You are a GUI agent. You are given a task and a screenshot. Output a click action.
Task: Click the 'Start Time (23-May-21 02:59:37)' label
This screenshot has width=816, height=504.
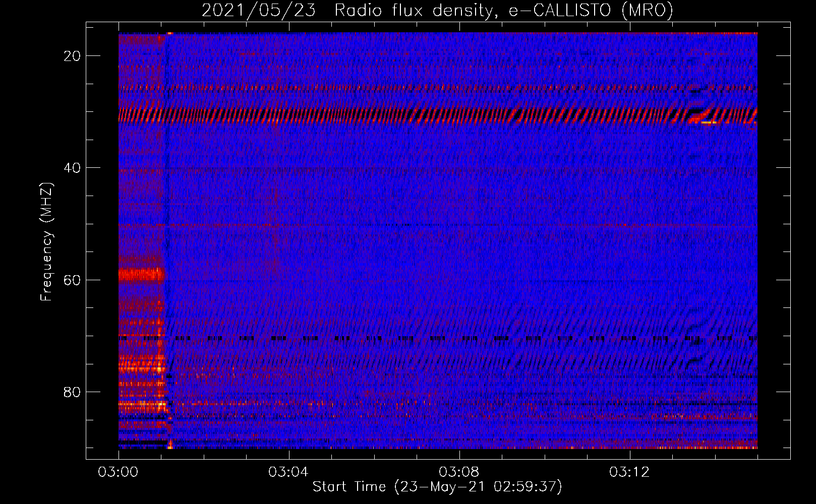(x=437, y=487)
